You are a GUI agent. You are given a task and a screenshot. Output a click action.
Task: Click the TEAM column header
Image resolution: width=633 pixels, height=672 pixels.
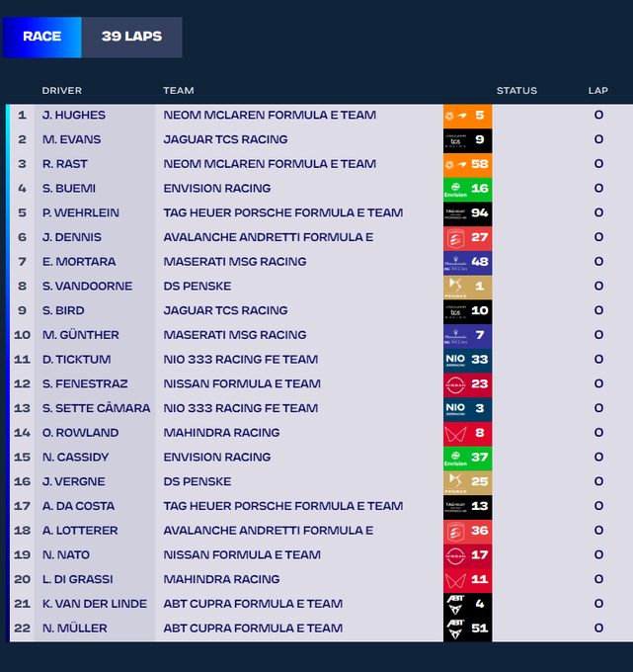(179, 91)
